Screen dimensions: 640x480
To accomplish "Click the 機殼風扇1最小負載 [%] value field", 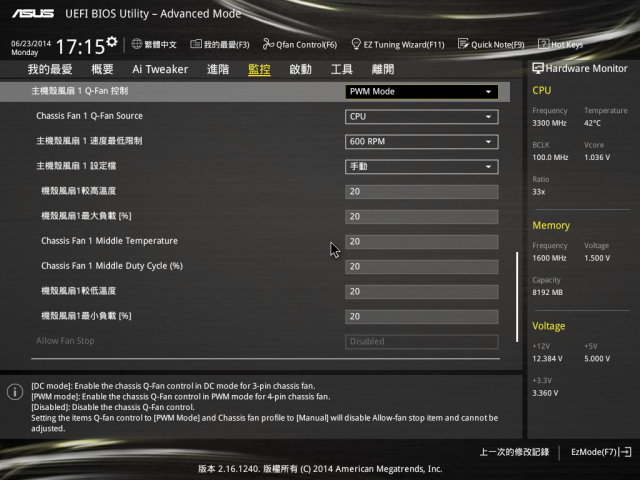I will pyautogui.click(x=422, y=317).
